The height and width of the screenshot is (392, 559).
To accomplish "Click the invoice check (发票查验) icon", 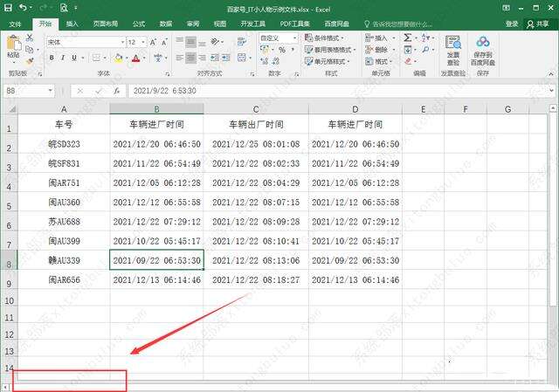I will (x=453, y=43).
